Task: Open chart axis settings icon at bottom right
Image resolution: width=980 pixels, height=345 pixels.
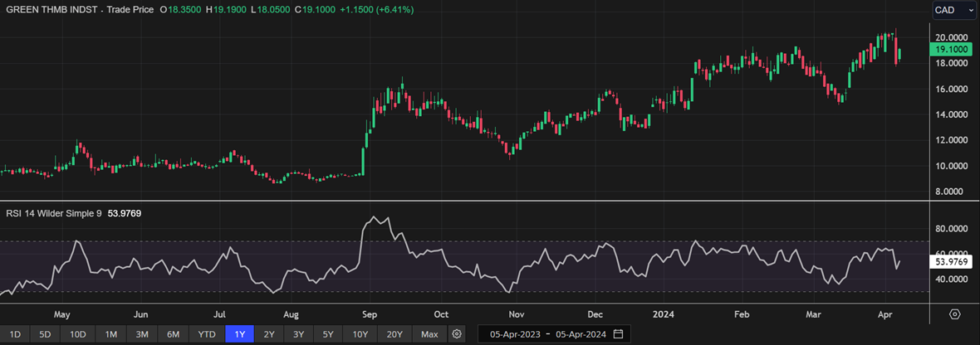Action: tap(954, 313)
